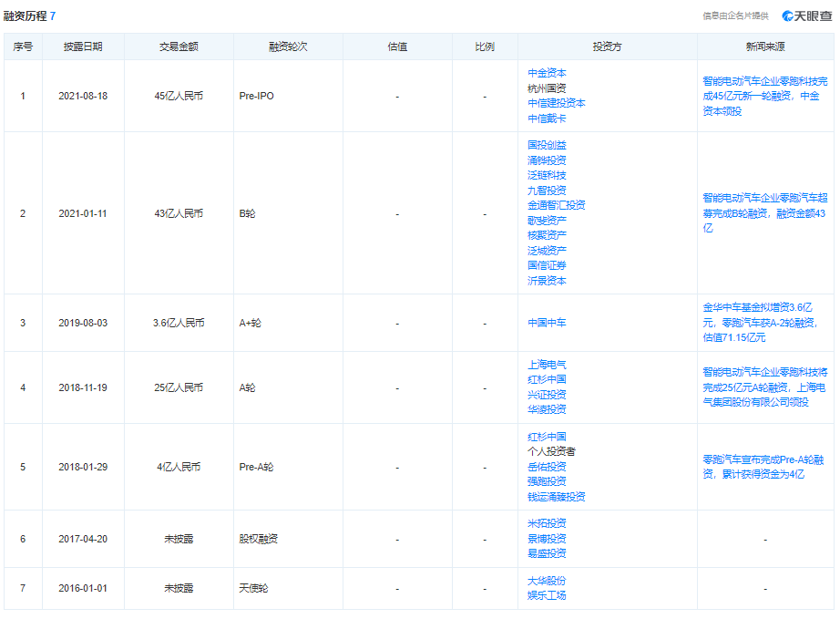Click the 钱运涌臻投资 investor link
The width and height of the screenshot is (840, 619).
pyautogui.click(x=556, y=497)
